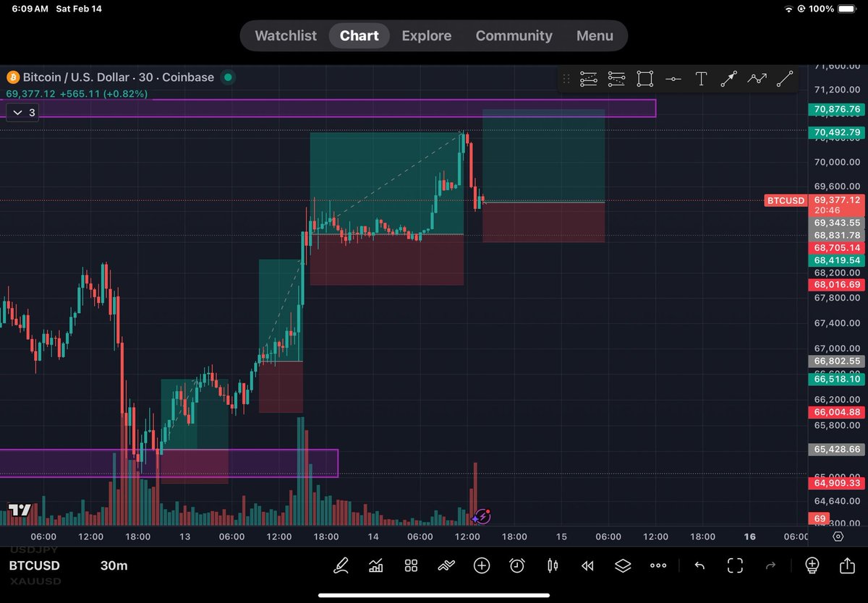Select the Rectangle drawing tool

(x=644, y=78)
